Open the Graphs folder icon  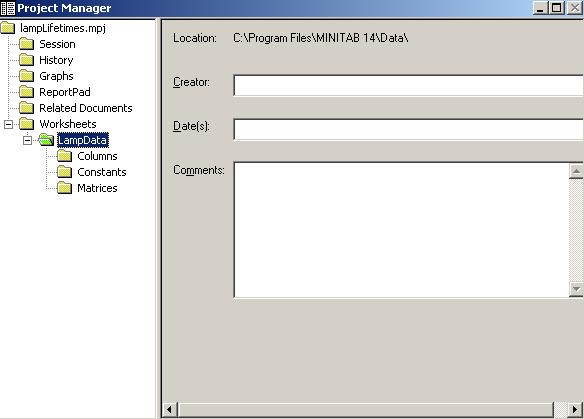(x=27, y=76)
